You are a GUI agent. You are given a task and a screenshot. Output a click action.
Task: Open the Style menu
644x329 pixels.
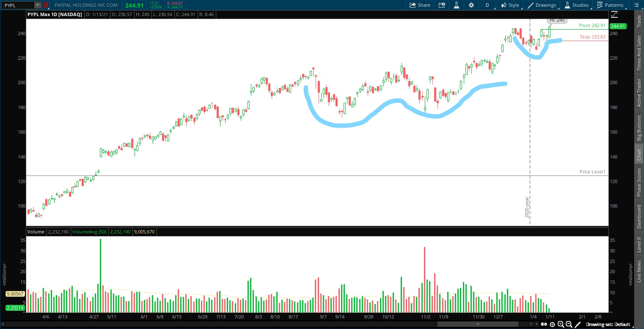point(510,5)
